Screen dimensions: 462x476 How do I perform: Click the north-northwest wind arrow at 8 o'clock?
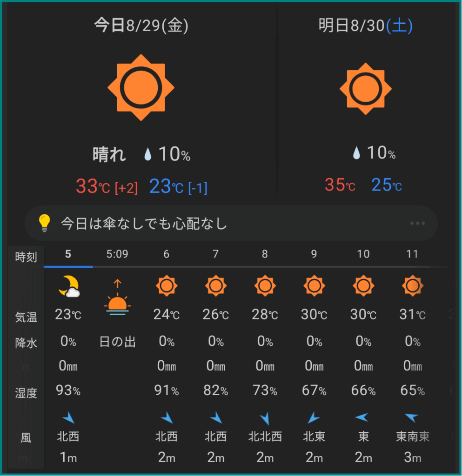tap(265, 418)
